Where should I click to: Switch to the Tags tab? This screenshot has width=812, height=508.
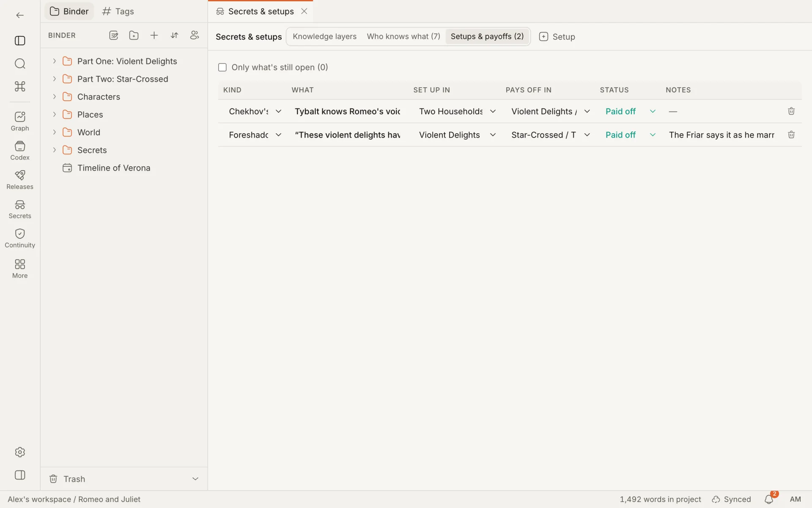118,11
